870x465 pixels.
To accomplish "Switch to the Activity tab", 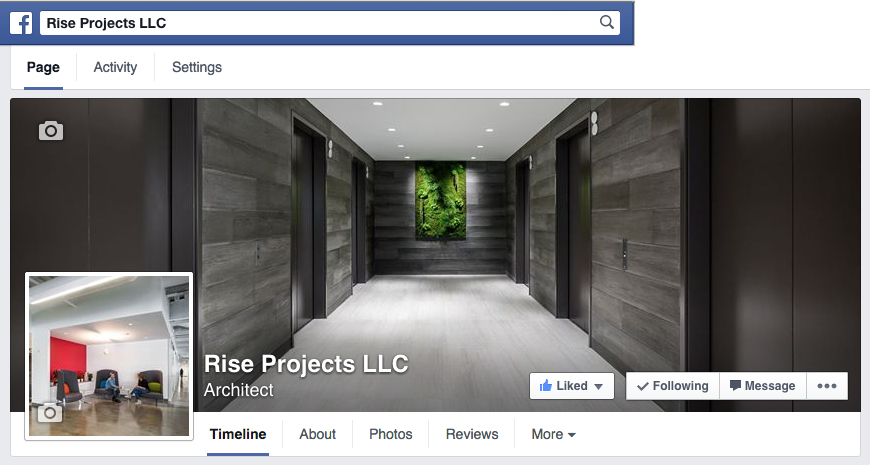I will [x=115, y=67].
